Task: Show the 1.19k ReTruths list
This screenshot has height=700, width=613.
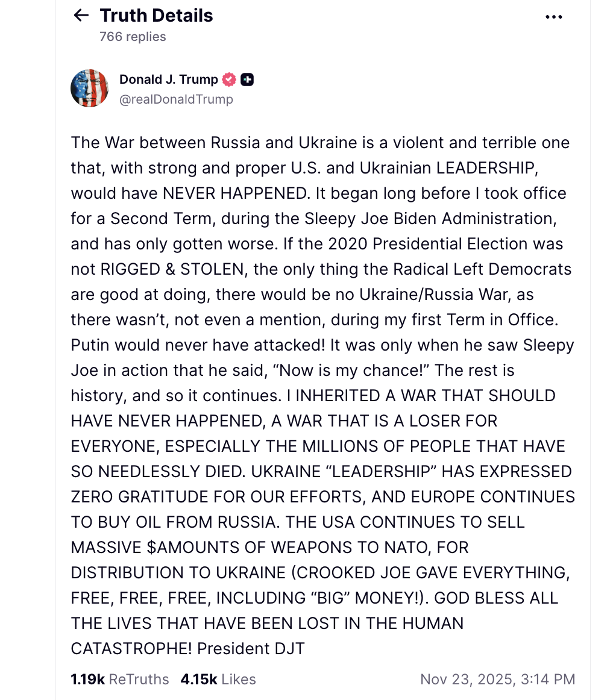Action: tap(119, 680)
